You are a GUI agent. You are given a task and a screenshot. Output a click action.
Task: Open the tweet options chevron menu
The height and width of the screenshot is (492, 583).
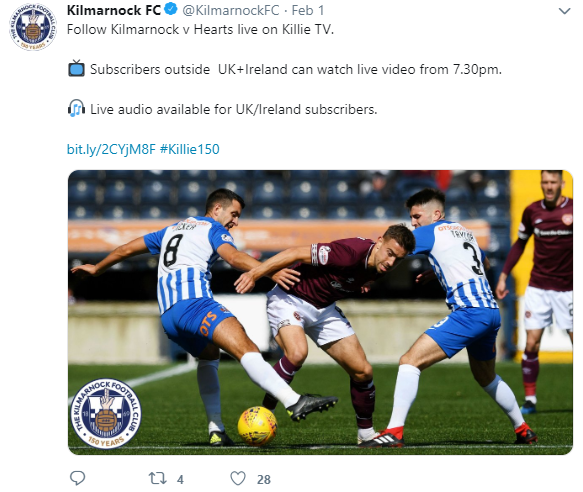564,11
